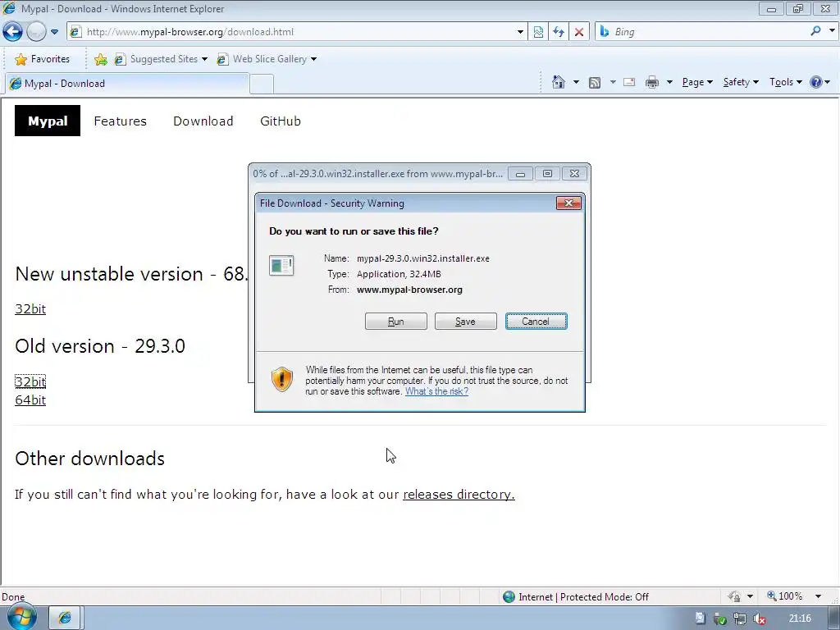The width and height of the screenshot is (840, 630).
Task: Expand the address bar history dropdown
Action: click(x=519, y=32)
